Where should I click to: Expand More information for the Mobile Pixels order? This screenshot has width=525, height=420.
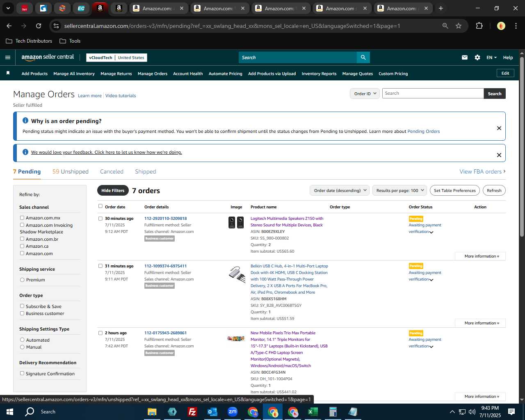pyautogui.click(x=480, y=397)
